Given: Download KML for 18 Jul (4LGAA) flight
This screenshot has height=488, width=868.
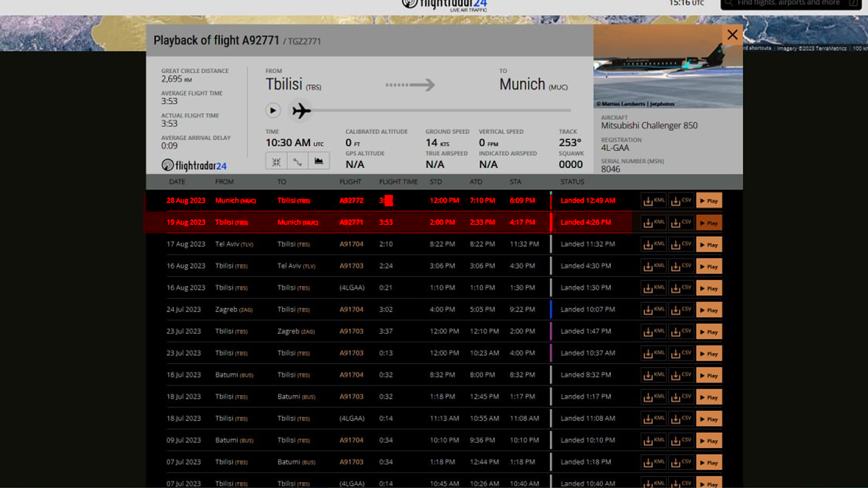Looking at the screenshot, I should tap(654, 419).
